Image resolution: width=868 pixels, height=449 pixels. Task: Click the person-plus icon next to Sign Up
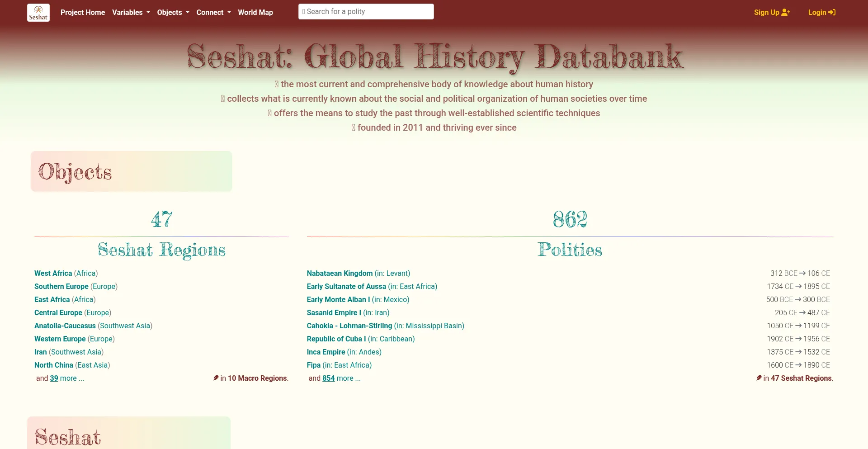pyautogui.click(x=786, y=12)
